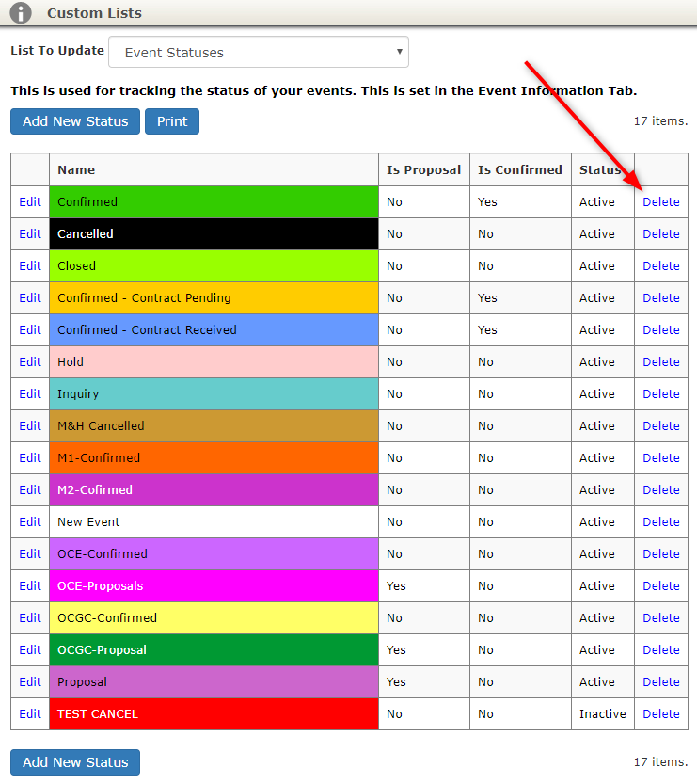Viewport: 697px width, 784px height.
Task: Click the green Confirmed name cell
Action: (214, 202)
